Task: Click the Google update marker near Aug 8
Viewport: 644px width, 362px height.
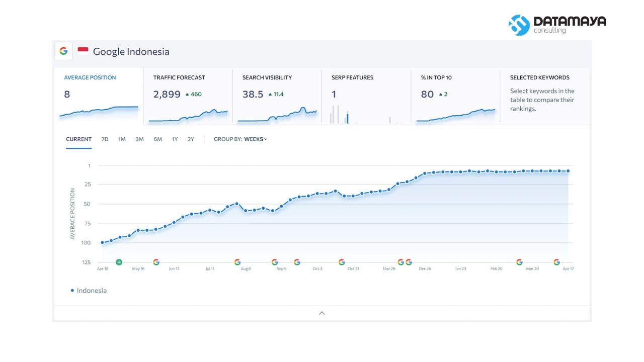Action: pyautogui.click(x=237, y=262)
